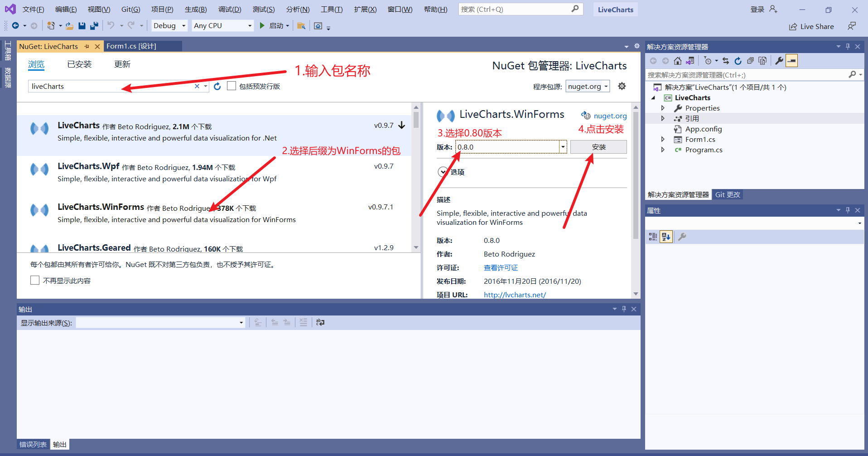Switch to Git Changes tab
Image resolution: width=868 pixels, height=456 pixels.
coord(728,194)
